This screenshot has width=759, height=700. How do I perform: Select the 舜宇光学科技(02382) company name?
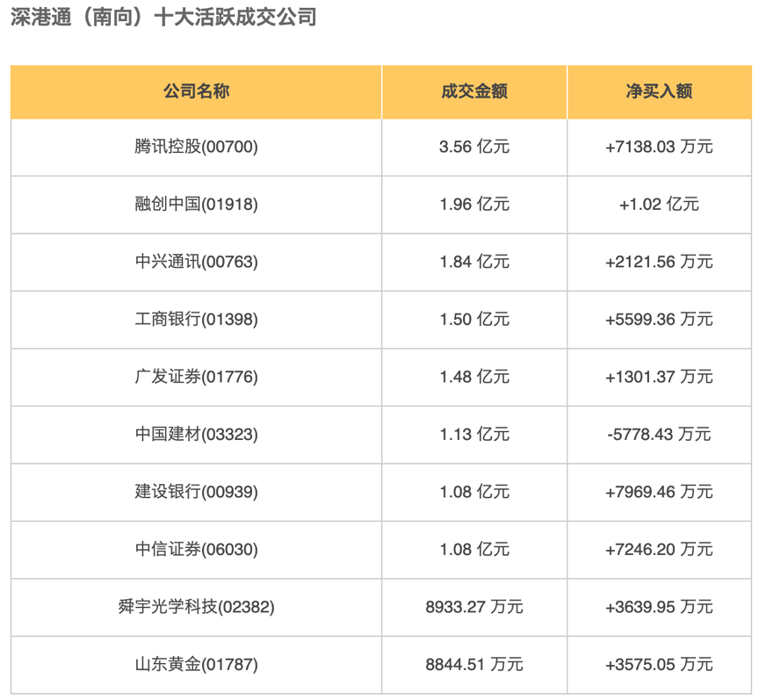coord(196,607)
